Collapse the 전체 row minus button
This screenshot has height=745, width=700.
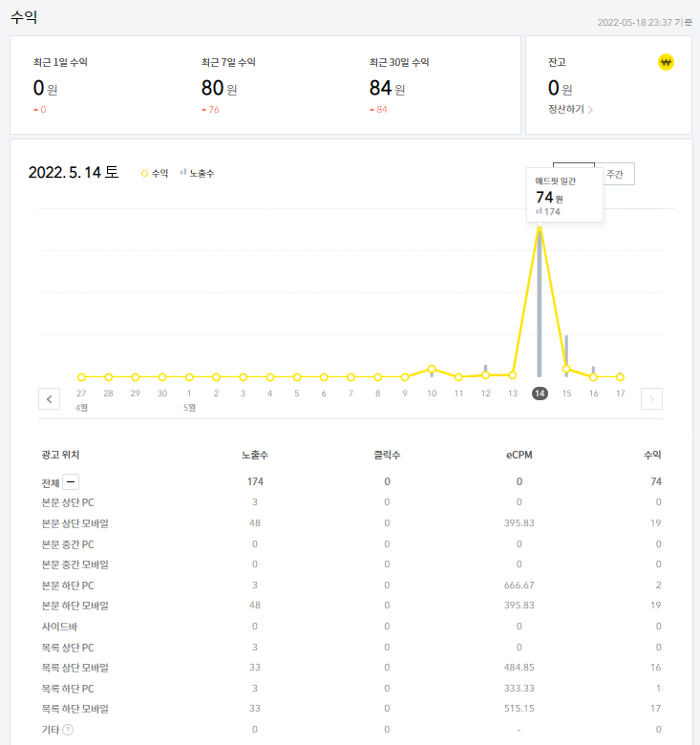(x=71, y=481)
